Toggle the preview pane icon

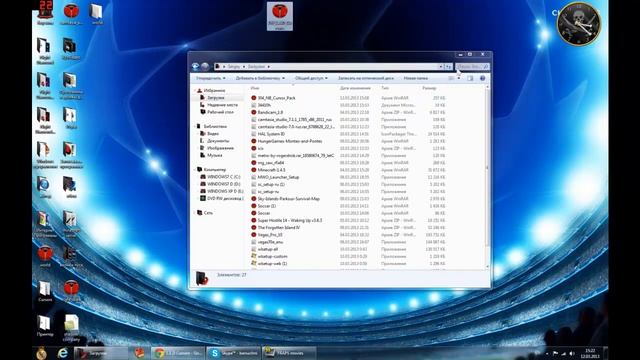click(470, 78)
